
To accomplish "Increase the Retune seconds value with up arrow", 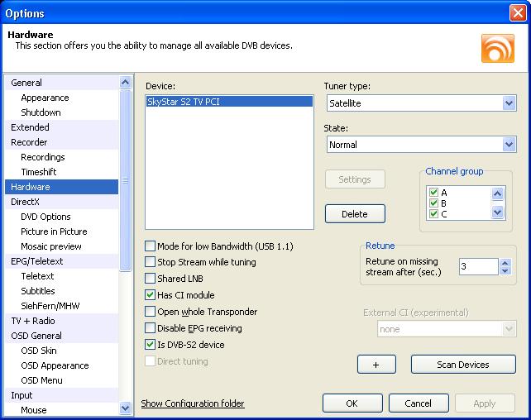I will coord(505,262).
